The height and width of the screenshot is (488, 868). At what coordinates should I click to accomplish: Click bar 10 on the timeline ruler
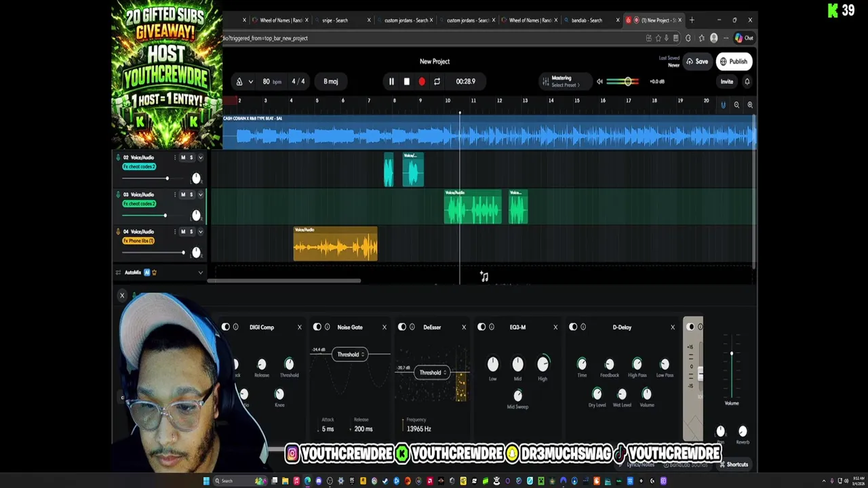pyautogui.click(x=448, y=101)
